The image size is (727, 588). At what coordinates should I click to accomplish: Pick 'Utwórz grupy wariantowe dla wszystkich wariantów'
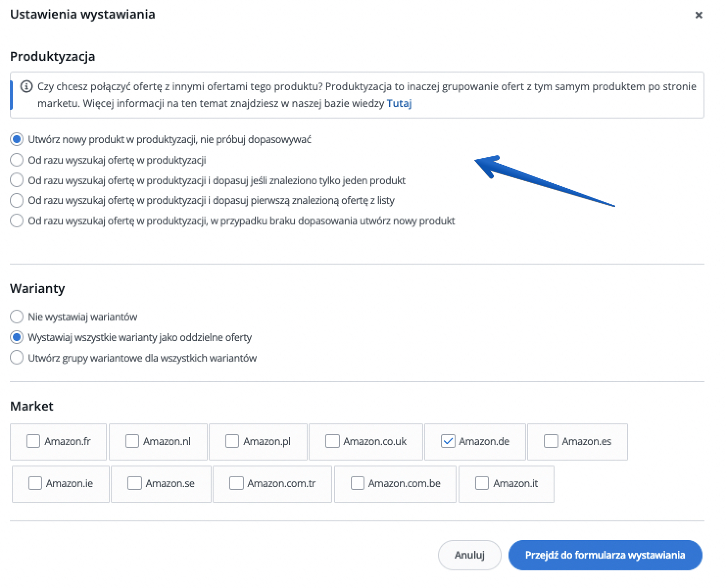click(17, 358)
